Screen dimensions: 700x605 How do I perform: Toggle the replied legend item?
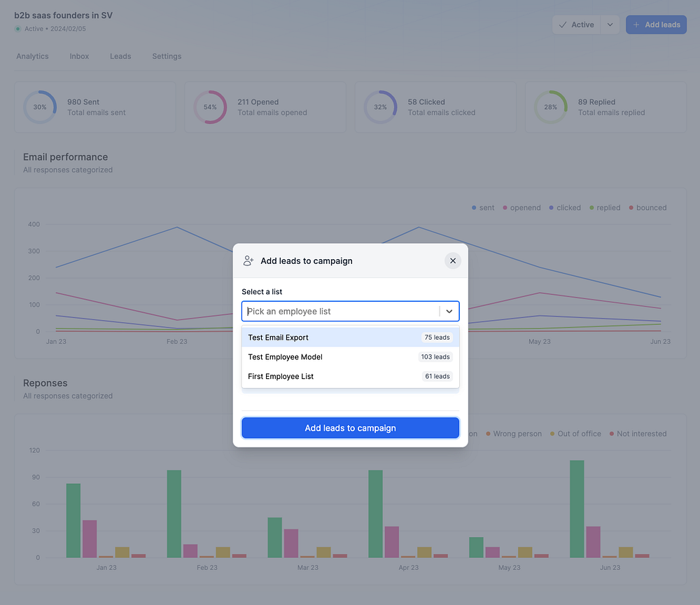pyautogui.click(x=605, y=208)
